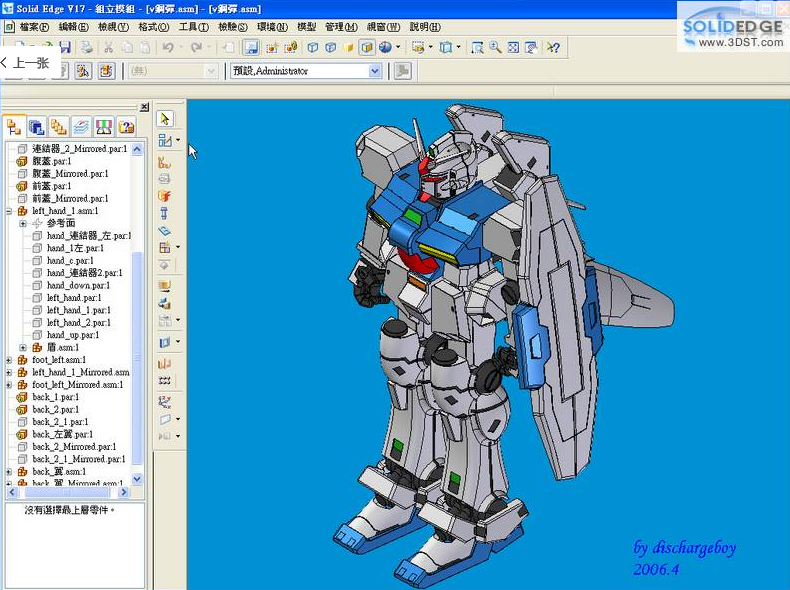Select 前蓋_Mirrored.par:1 in the tree
This screenshot has height=590, width=790.
[70, 199]
